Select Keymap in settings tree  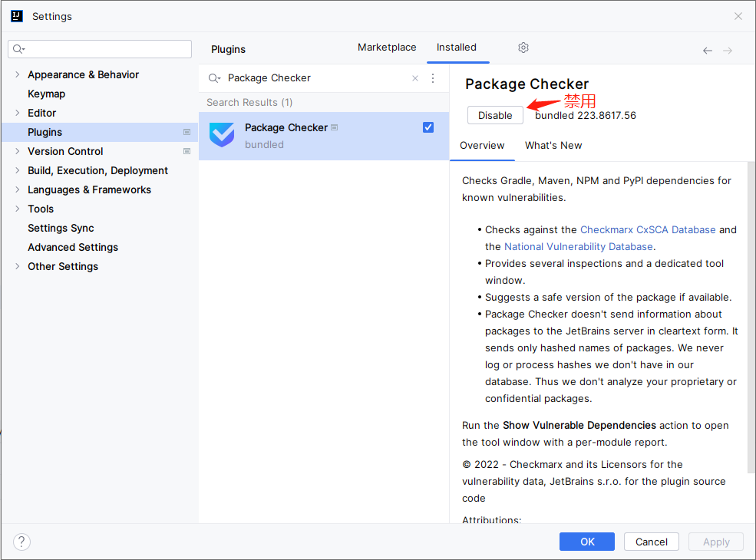(x=46, y=94)
